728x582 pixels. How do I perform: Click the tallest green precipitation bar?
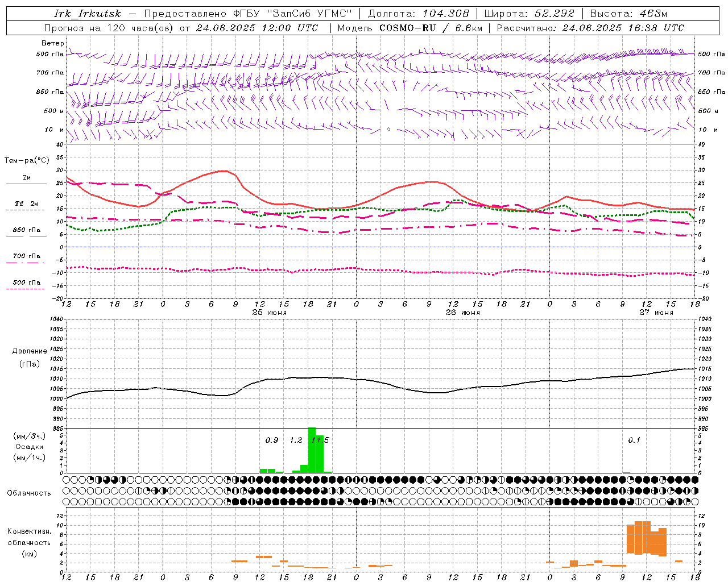pos(312,450)
